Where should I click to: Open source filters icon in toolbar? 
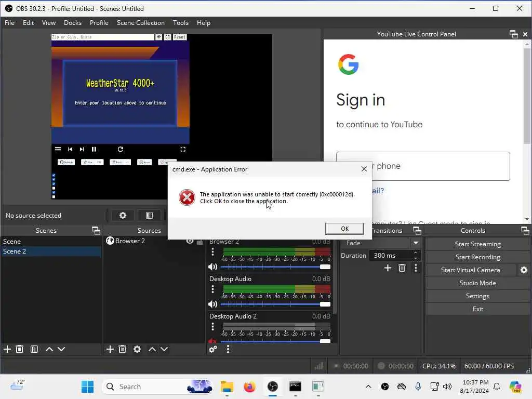click(149, 216)
